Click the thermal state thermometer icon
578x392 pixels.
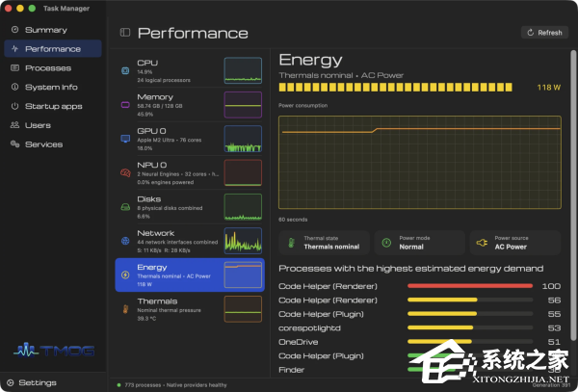coord(291,243)
